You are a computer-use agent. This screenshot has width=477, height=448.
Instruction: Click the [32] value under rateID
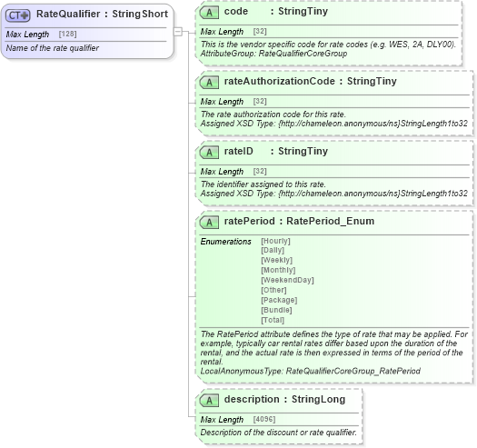click(260, 172)
